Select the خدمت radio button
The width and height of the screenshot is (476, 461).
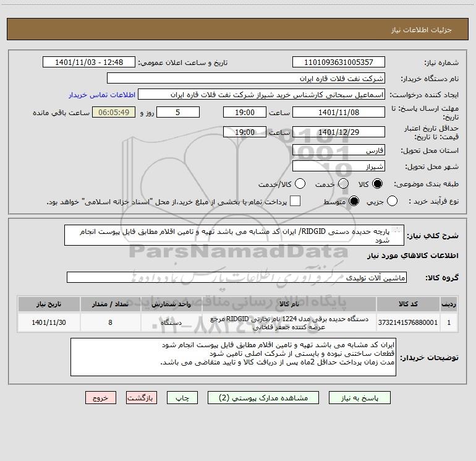pyautogui.click(x=343, y=184)
